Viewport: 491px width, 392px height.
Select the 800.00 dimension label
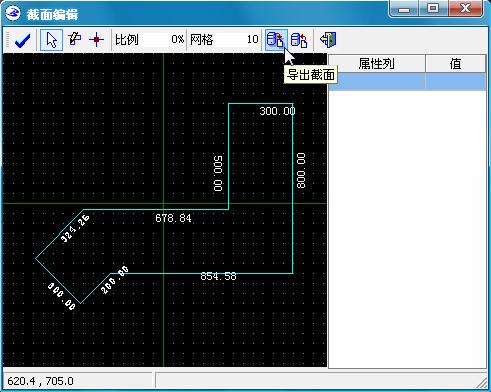tap(301, 171)
